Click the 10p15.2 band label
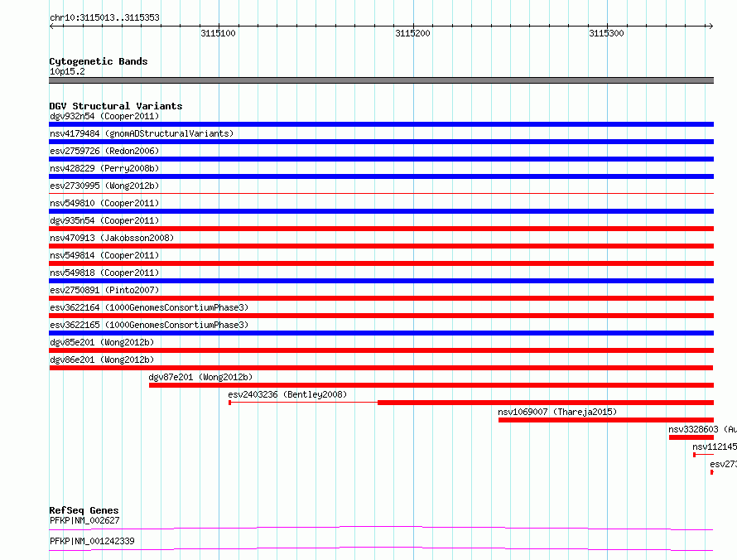This screenshot has width=737, height=560. [x=67, y=71]
